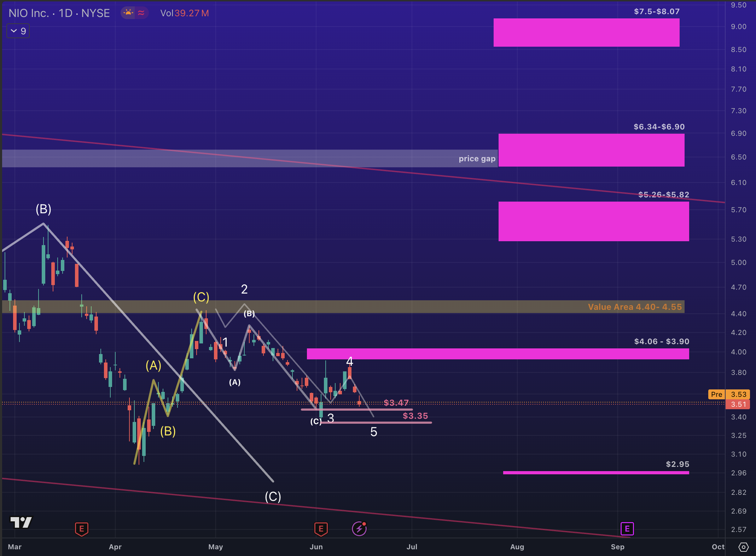Click the red earnings marker near April
The image size is (756, 556).
tap(81, 529)
